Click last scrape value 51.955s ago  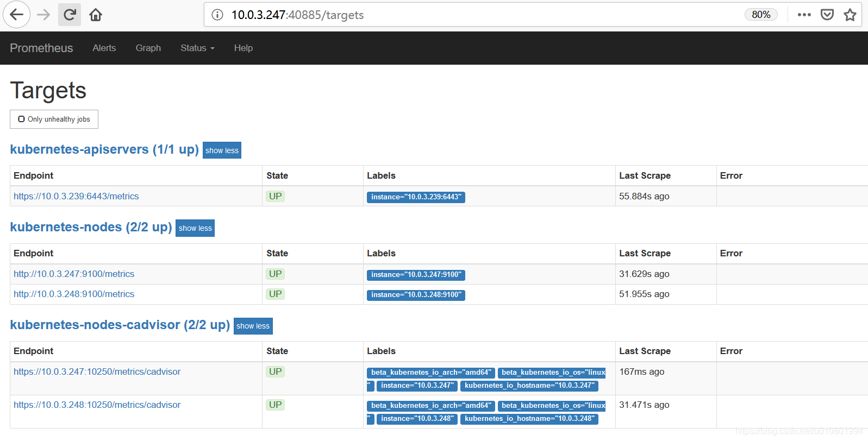point(644,294)
